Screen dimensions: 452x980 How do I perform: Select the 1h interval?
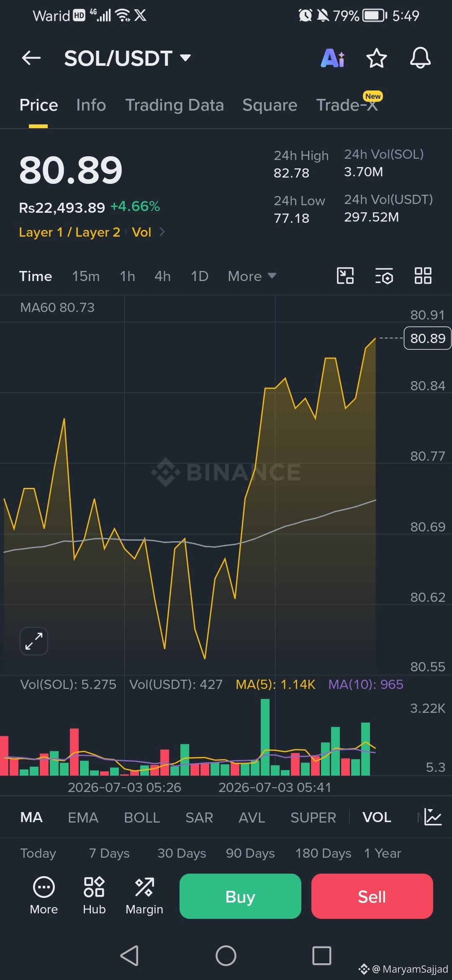[x=128, y=276]
